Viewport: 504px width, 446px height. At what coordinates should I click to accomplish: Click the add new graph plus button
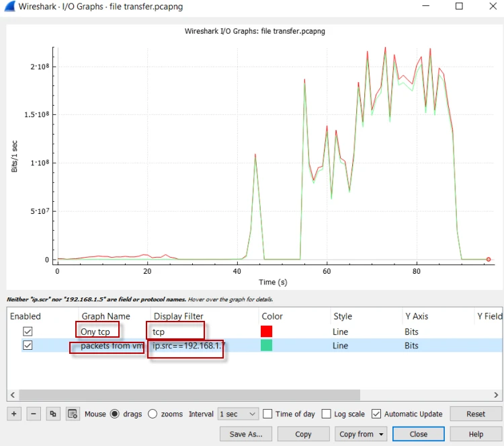[x=15, y=414]
